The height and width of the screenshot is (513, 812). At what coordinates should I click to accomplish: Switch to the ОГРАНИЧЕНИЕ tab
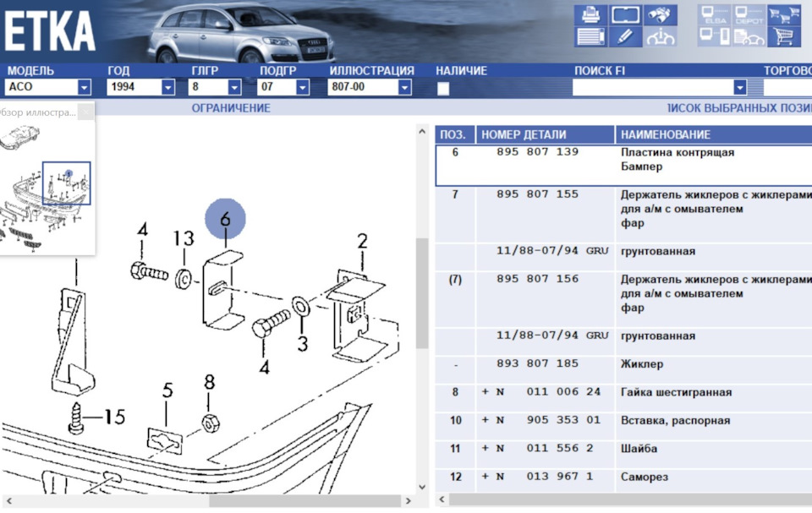pyautogui.click(x=231, y=108)
